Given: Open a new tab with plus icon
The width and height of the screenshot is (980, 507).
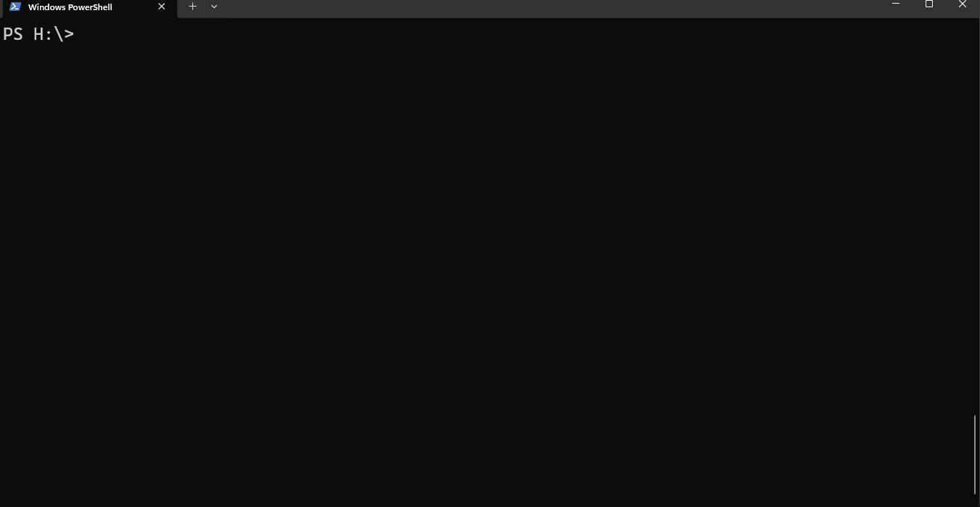Looking at the screenshot, I should point(192,7).
